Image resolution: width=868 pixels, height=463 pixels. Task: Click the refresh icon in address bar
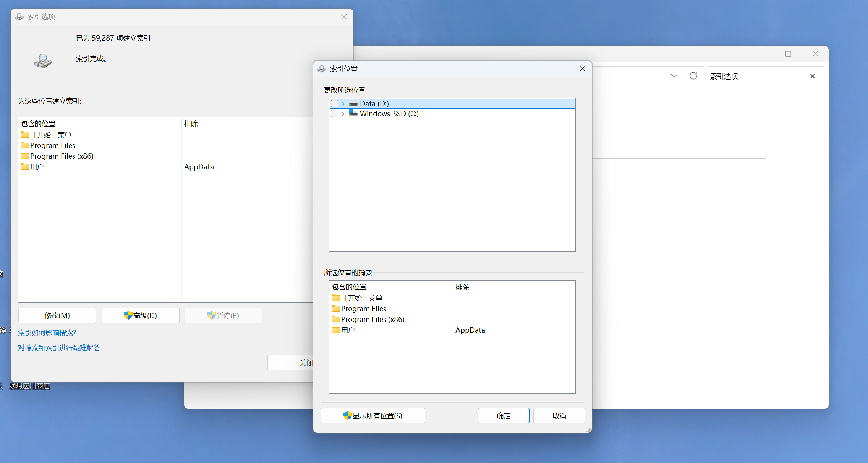[693, 76]
